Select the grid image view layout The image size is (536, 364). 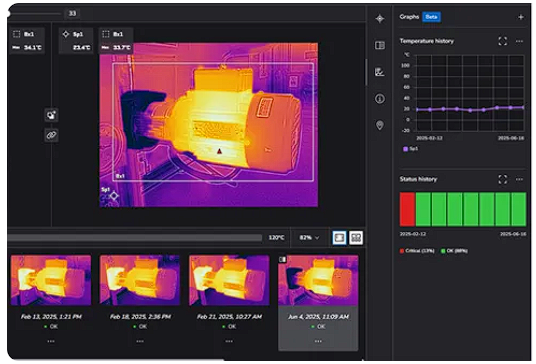(x=356, y=238)
